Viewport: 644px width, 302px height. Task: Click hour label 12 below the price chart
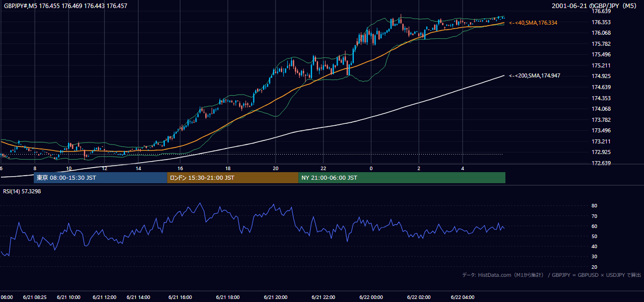tap(104, 168)
